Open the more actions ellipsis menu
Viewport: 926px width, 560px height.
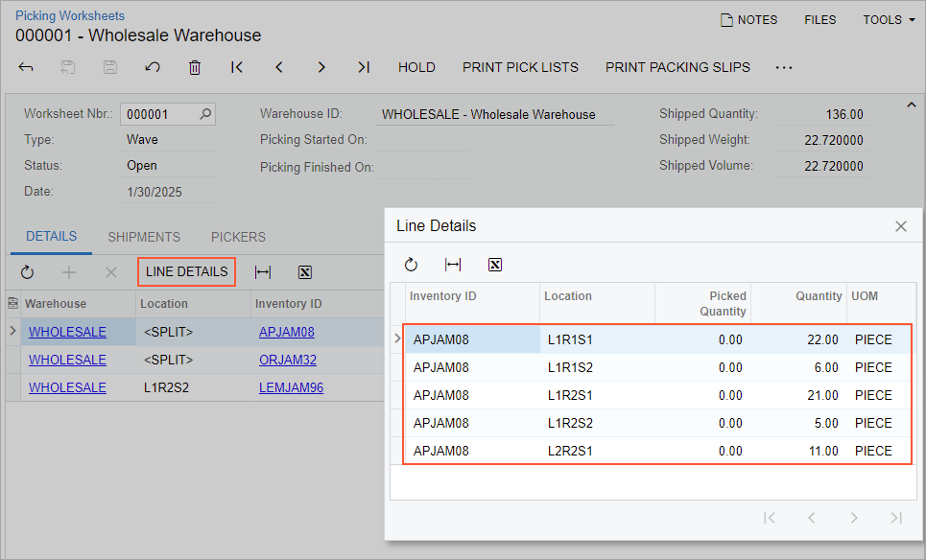(784, 67)
